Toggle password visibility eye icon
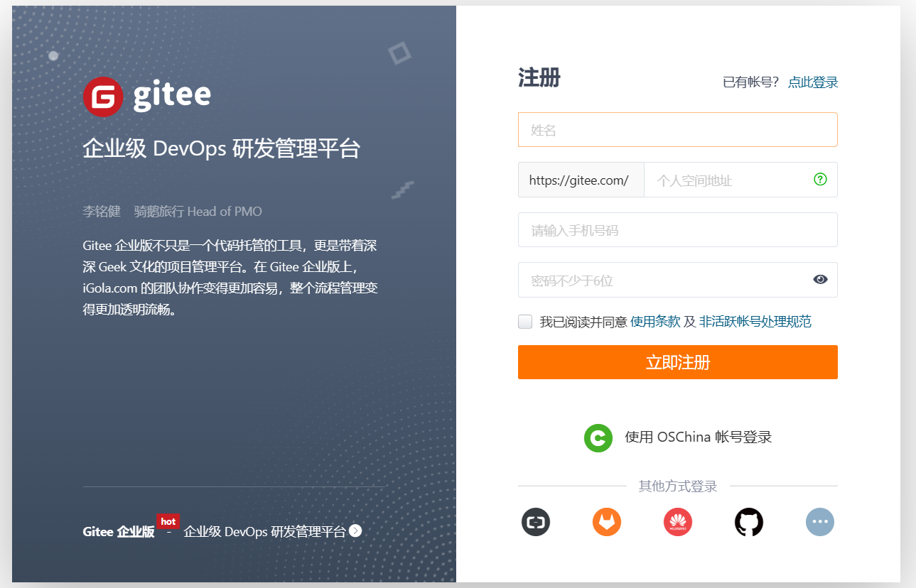 (x=820, y=280)
